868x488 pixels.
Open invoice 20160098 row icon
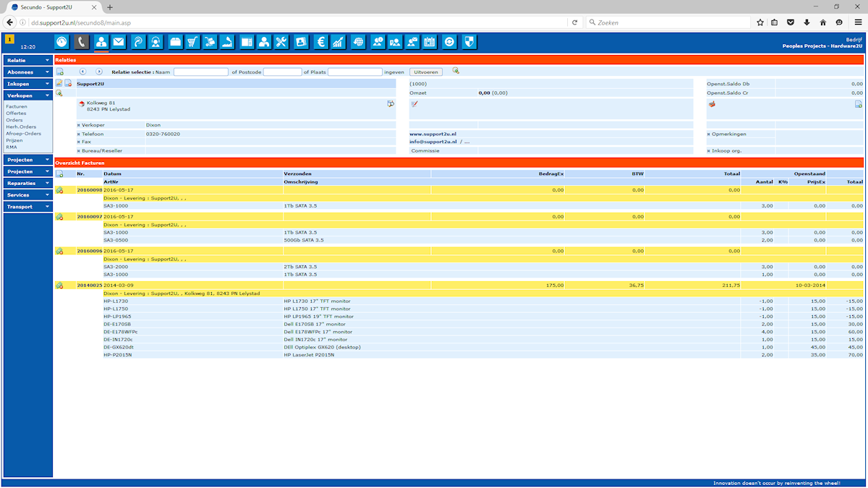(59, 190)
